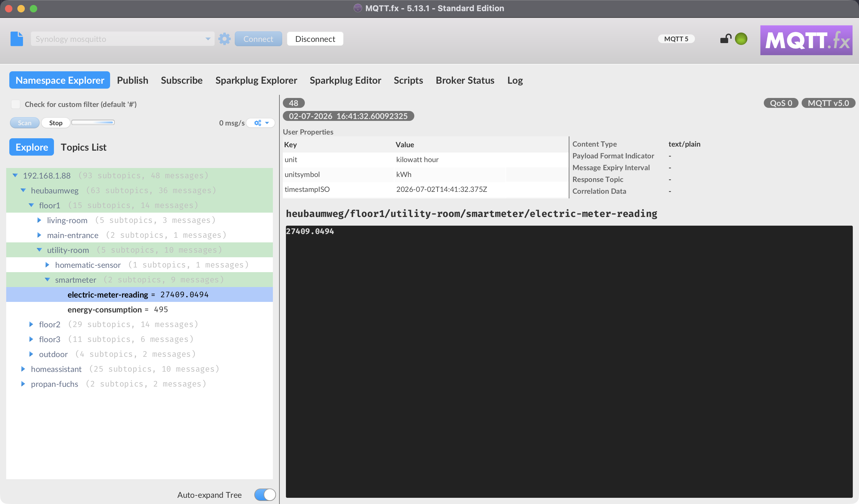
Task: Collapse the smartmeter node
Action: point(47,280)
